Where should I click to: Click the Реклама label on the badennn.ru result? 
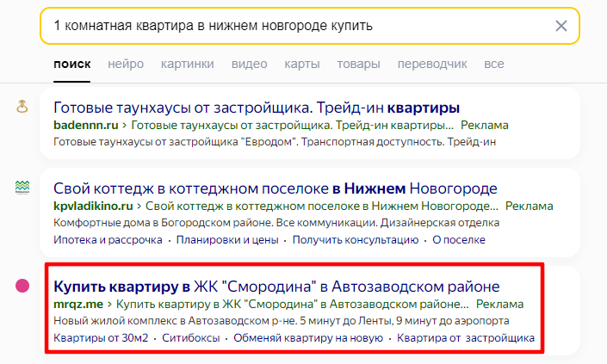pos(484,126)
